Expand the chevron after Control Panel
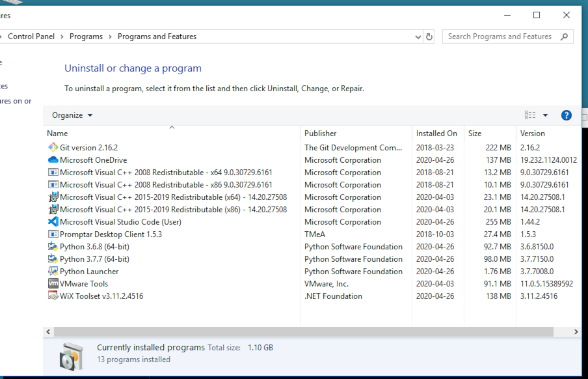 coord(62,36)
